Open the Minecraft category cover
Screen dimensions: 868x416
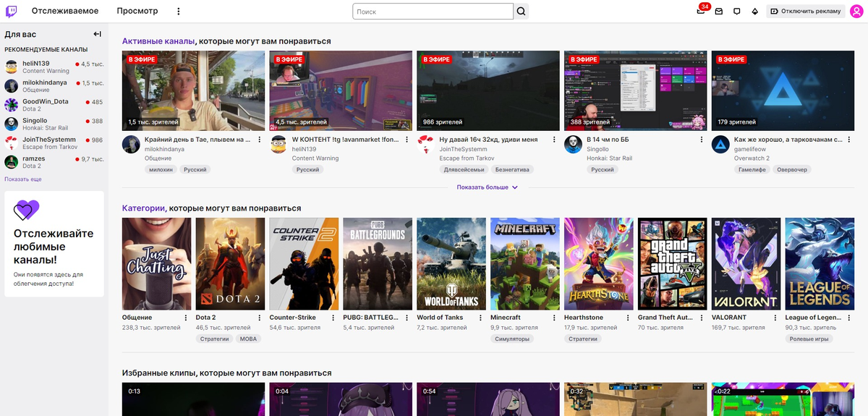pos(526,264)
